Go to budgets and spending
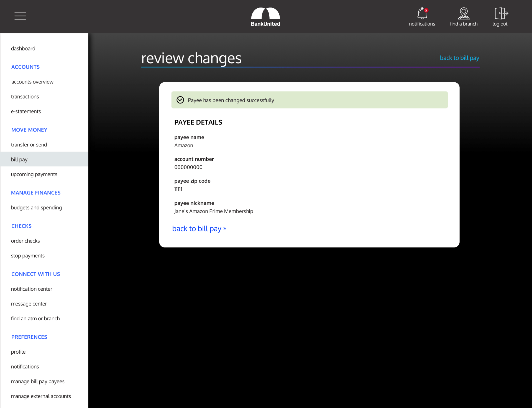The image size is (532, 408). [36, 208]
